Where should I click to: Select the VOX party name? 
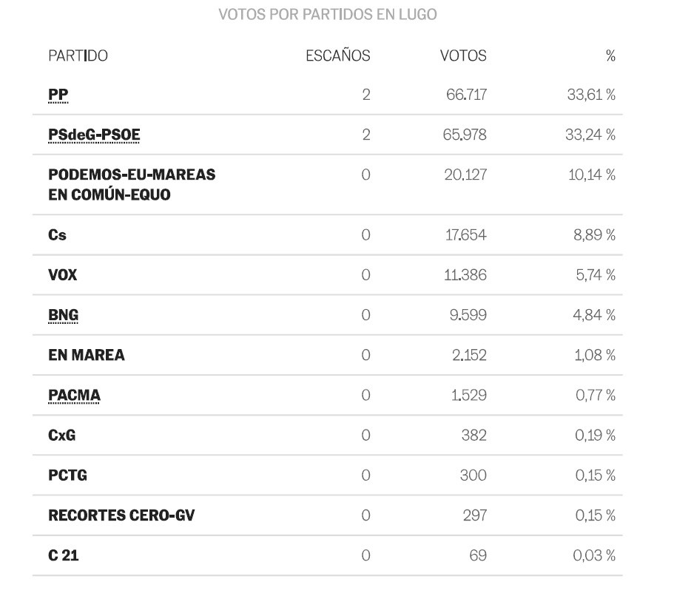pos(63,275)
